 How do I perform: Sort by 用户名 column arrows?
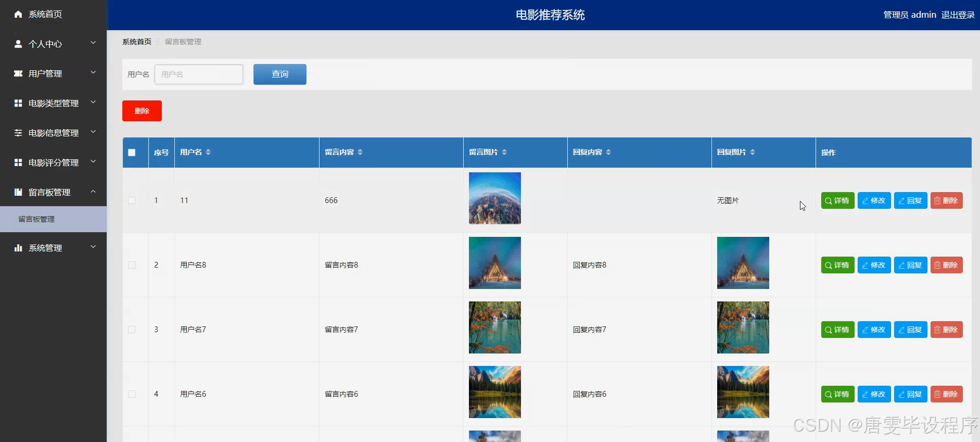coord(208,152)
